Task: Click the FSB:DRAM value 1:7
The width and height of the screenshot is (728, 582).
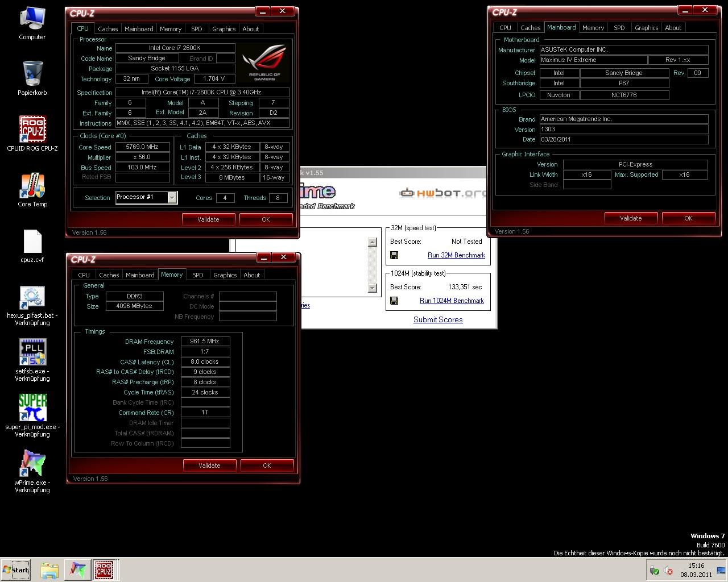Action: point(205,352)
